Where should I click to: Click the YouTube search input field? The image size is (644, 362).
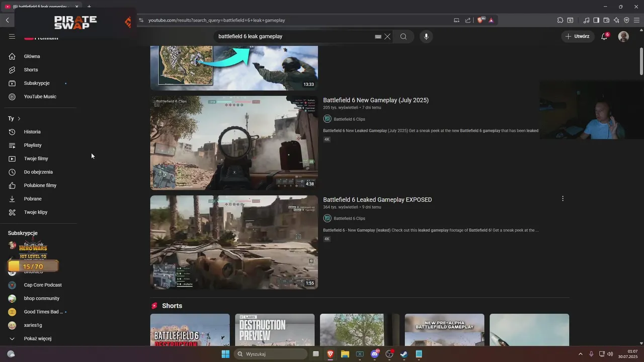pyautogui.click(x=294, y=37)
